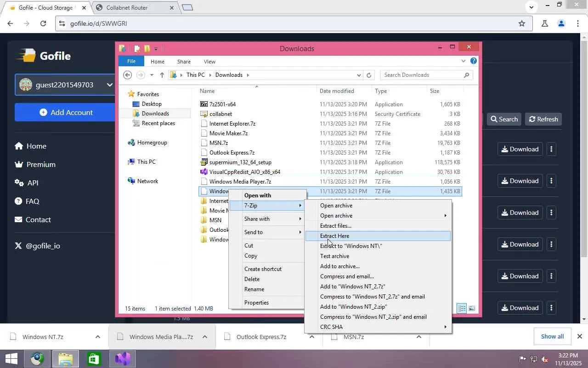Select Extract files... in 7-Zip submenu
Viewport: 588px width, 368px height.
(x=378, y=226)
